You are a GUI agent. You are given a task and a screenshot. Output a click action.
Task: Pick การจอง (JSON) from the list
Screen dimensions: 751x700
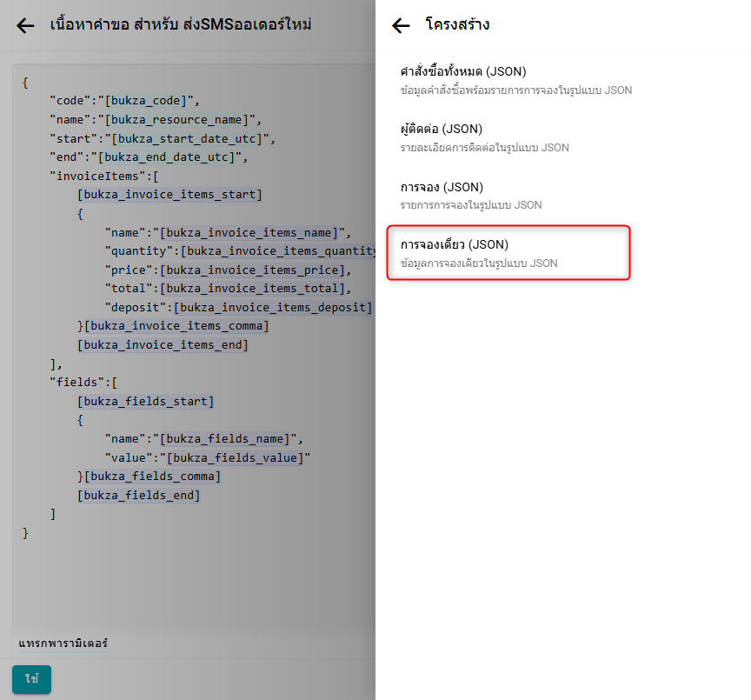click(x=442, y=187)
